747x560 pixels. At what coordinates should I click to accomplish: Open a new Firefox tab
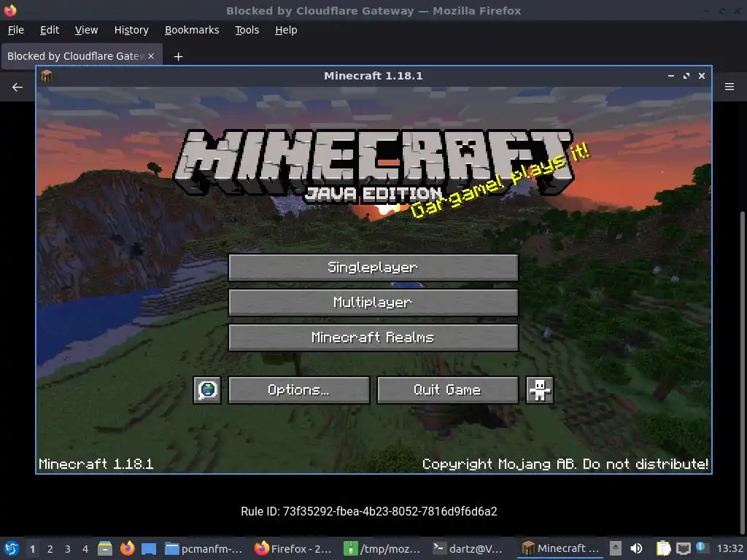click(178, 57)
